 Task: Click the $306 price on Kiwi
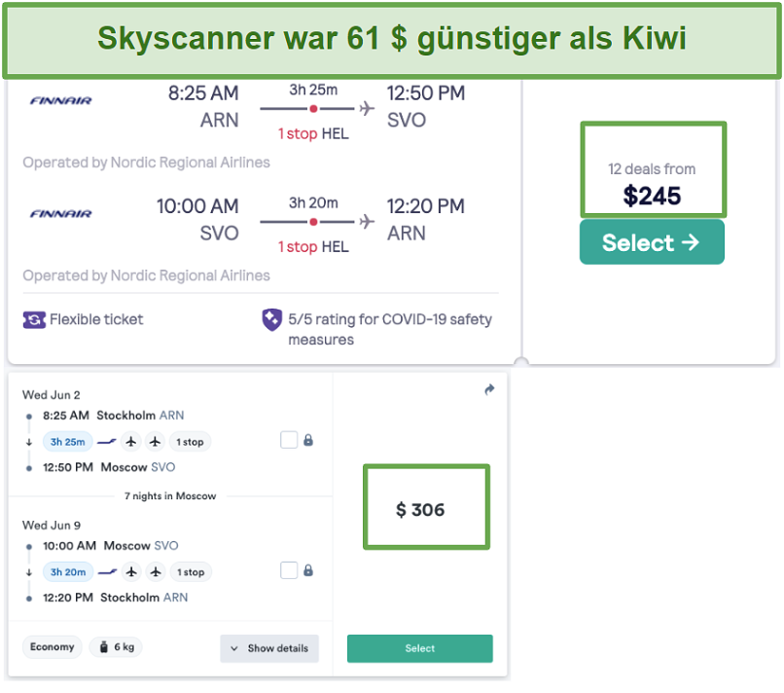pos(420,509)
